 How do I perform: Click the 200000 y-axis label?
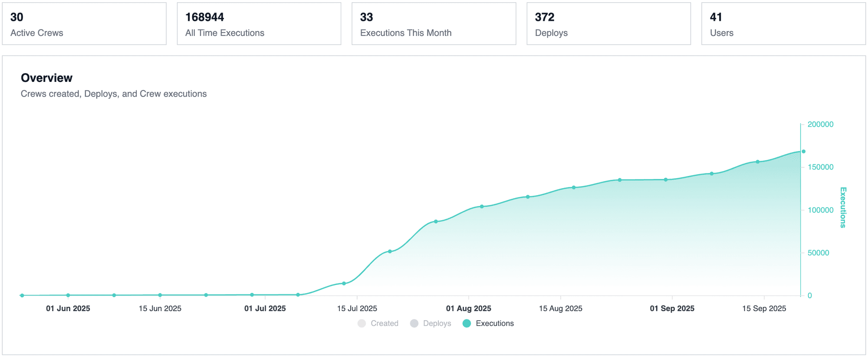point(820,124)
